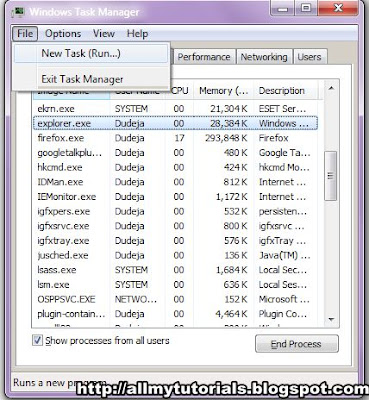Click the 28,384 K memory value
This screenshot has width=369, height=400.
pyautogui.click(x=229, y=123)
